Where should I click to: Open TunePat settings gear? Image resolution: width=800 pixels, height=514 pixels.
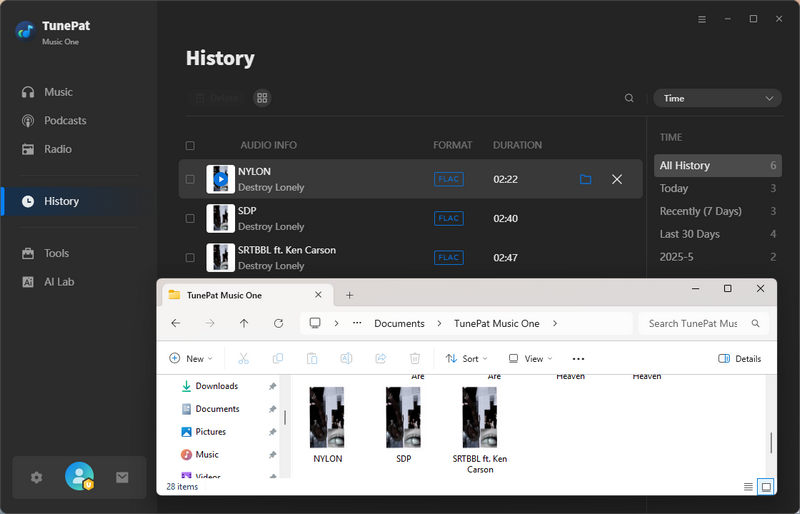click(x=37, y=478)
